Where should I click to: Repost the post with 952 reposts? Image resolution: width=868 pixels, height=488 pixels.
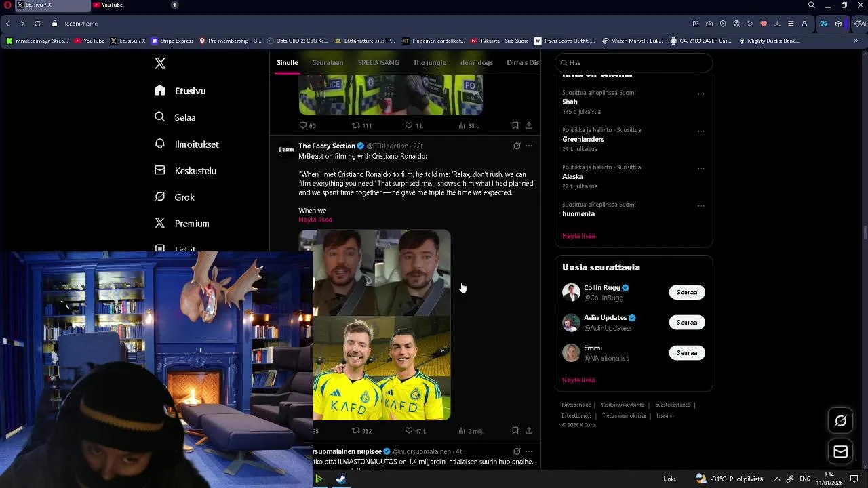click(361, 430)
